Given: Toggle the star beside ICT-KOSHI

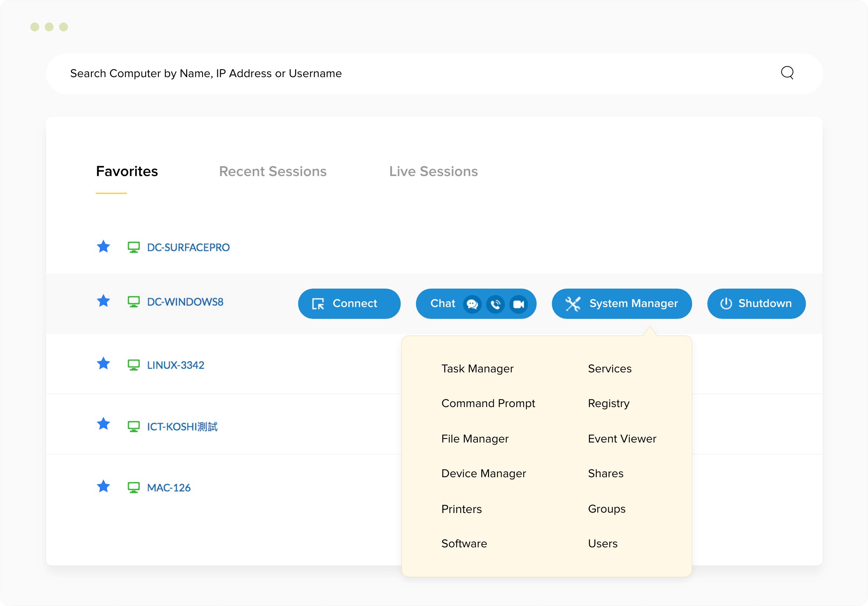Looking at the screenshot, I should 103,425.
